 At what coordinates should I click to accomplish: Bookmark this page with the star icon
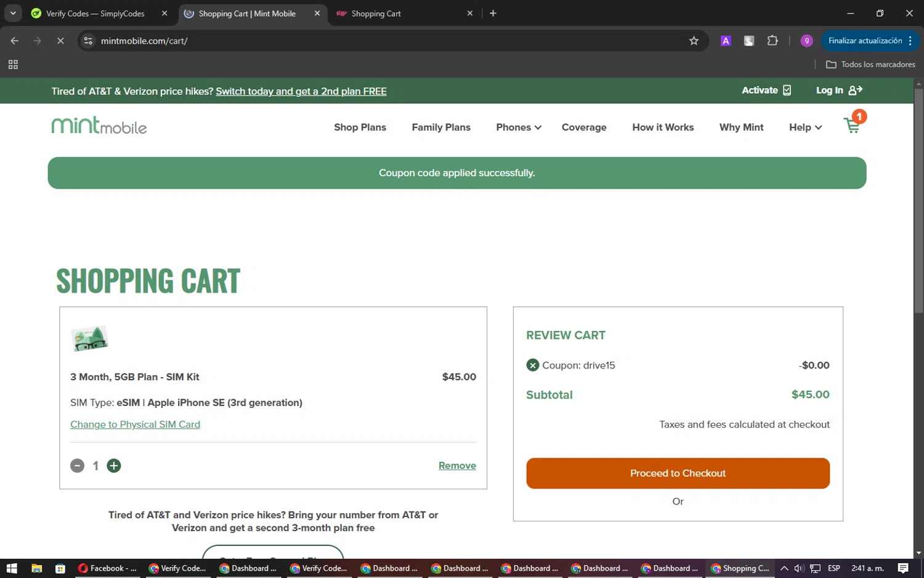click(x=694, y=41)
